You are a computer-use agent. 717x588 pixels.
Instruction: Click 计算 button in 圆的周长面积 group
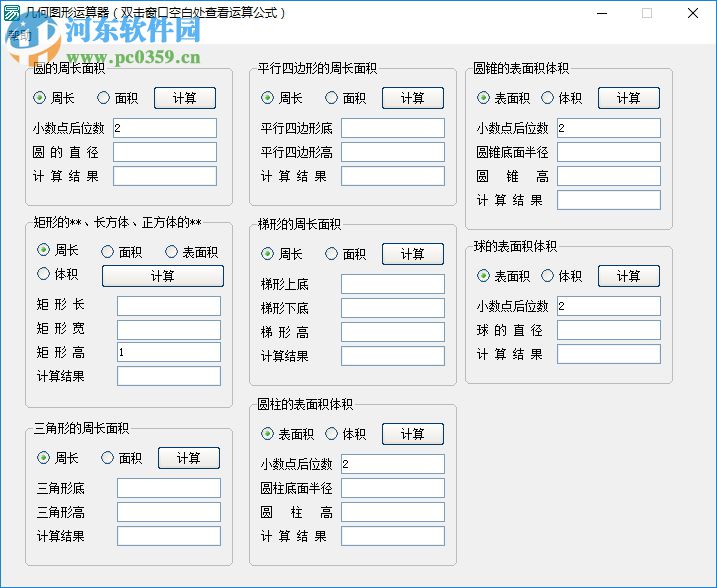click(x=185, y=98)
